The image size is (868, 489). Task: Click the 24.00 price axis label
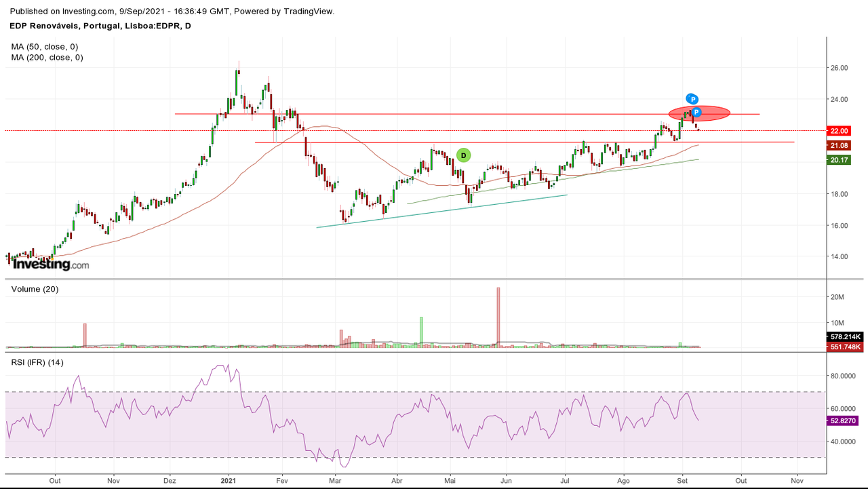[839, 99]
